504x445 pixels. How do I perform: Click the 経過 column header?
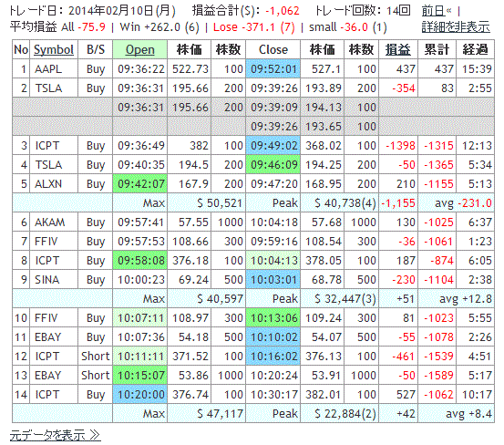point(475,49)
